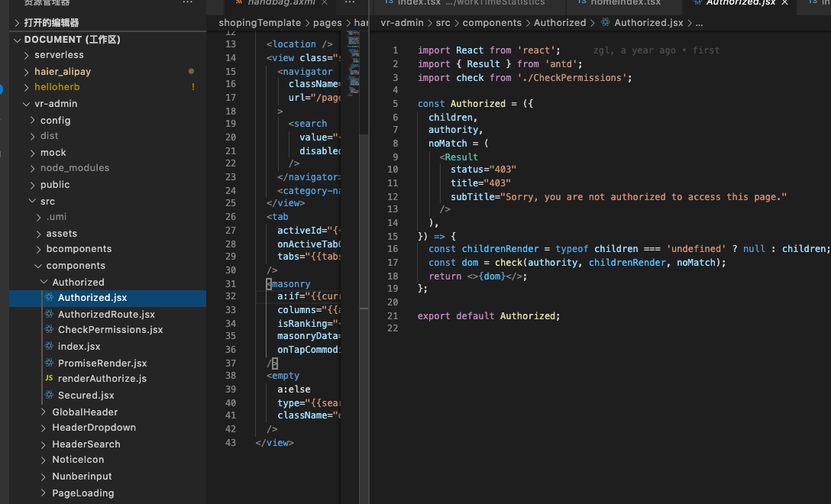Viewport: 831px width, 504px height.
Task: Open CheckPermissions.jsx from the file tree
Action: [110, 330]
